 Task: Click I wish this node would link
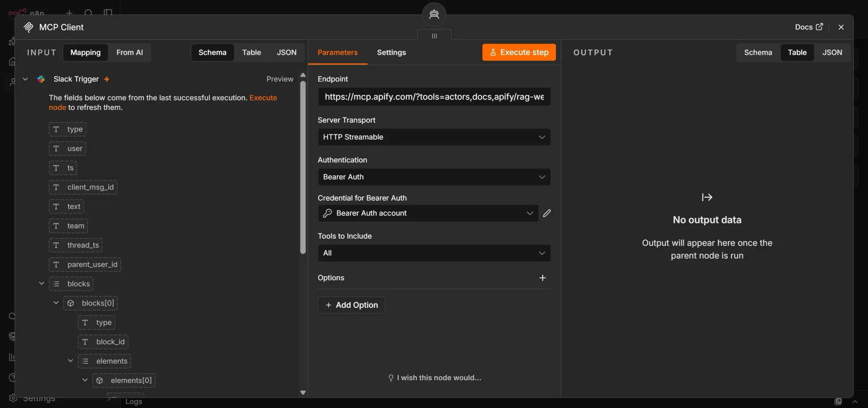pos(434,378)
